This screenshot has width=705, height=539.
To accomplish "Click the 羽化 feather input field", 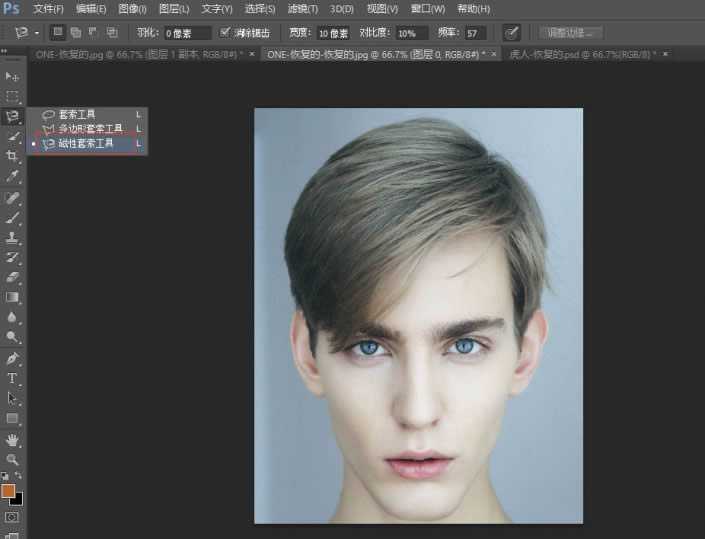I will (x=187, y=33).
